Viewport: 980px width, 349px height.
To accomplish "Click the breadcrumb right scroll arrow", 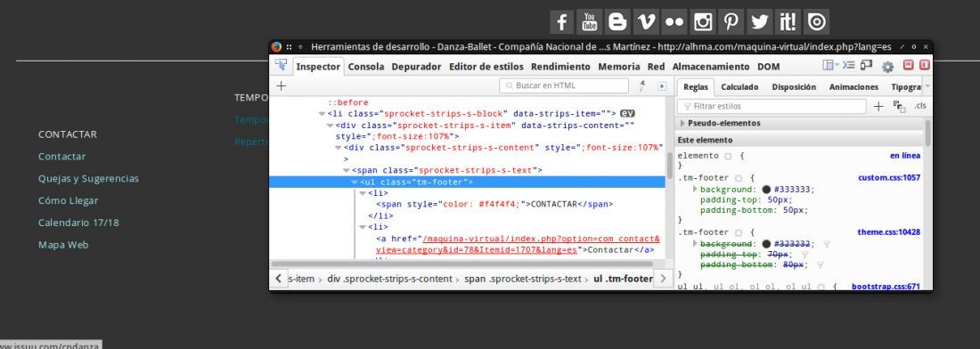I will pos(663,279).
